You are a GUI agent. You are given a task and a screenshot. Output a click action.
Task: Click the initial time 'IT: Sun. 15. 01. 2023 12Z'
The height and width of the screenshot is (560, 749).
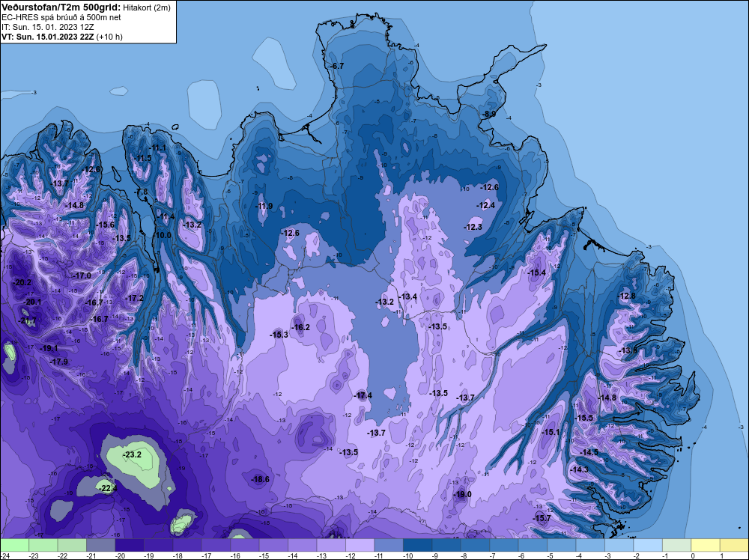(48, 27)
